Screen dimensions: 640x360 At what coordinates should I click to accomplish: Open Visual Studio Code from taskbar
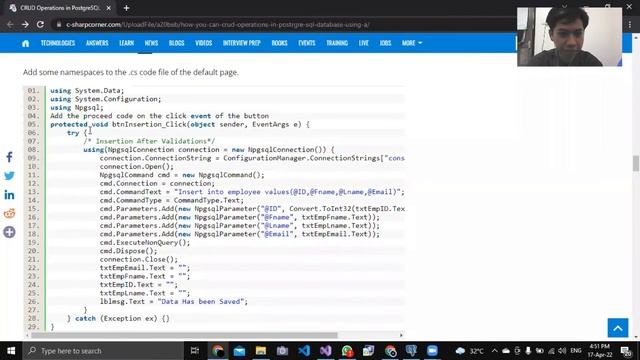pyautogui.click(x=304, y=351)
